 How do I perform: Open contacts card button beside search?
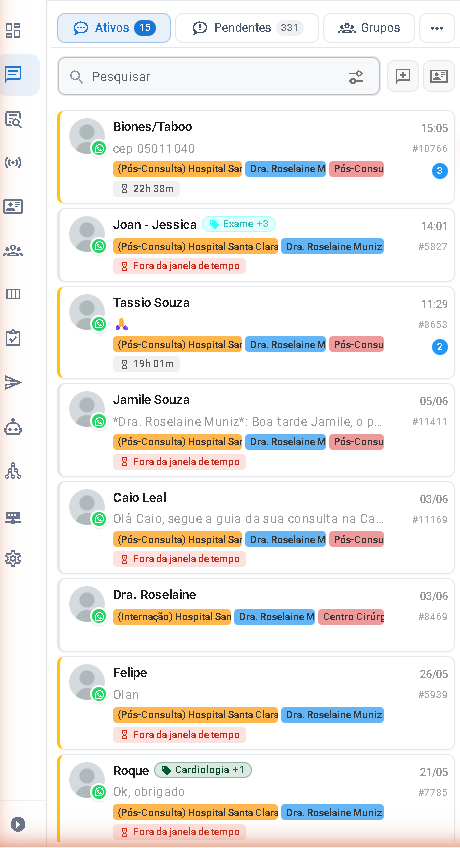(438, 76)
